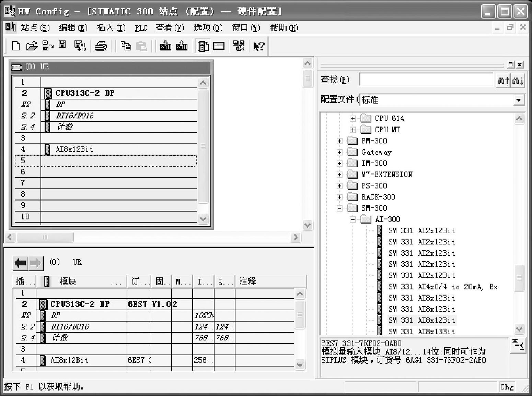The height and width of the screenshot is (396, 532).
Task: Click the HW Config application menu icon
Action: [10, 11]
